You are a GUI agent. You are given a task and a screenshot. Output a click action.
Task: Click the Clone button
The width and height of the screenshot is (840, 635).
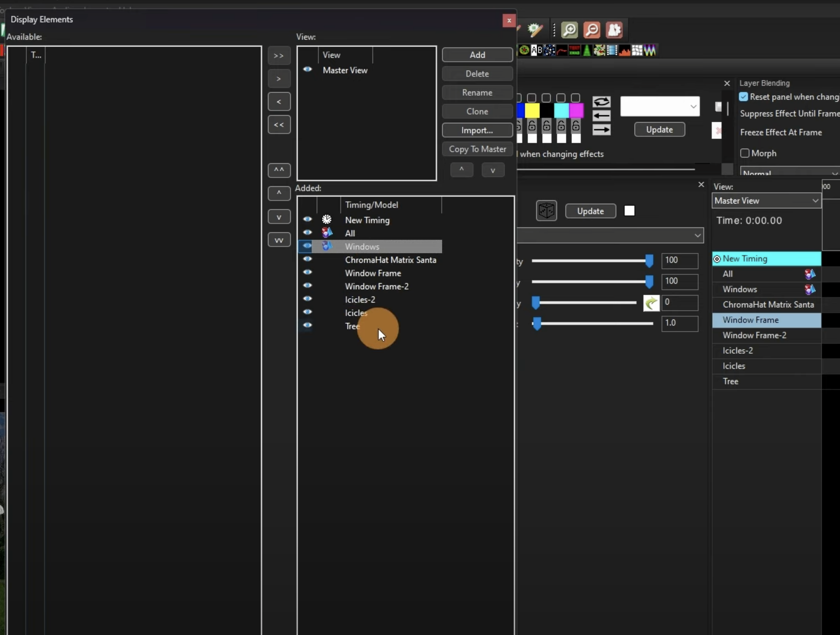pyautogui.click(x=477, y=112)
